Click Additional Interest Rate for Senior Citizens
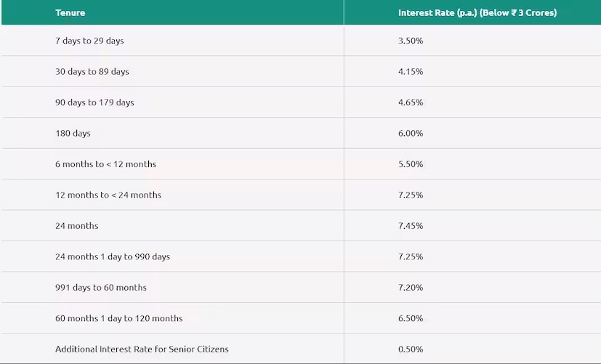 (142, 349)
